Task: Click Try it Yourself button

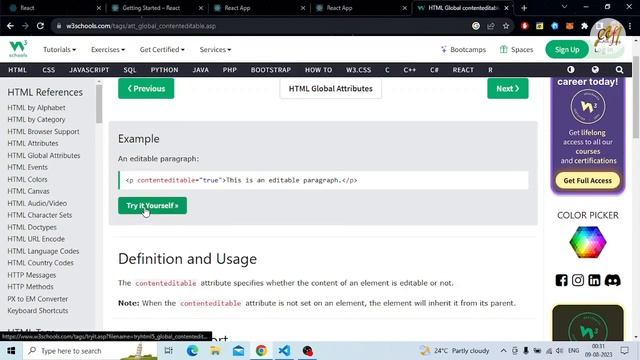Action: pyautogui.click(x=152, y=205)
